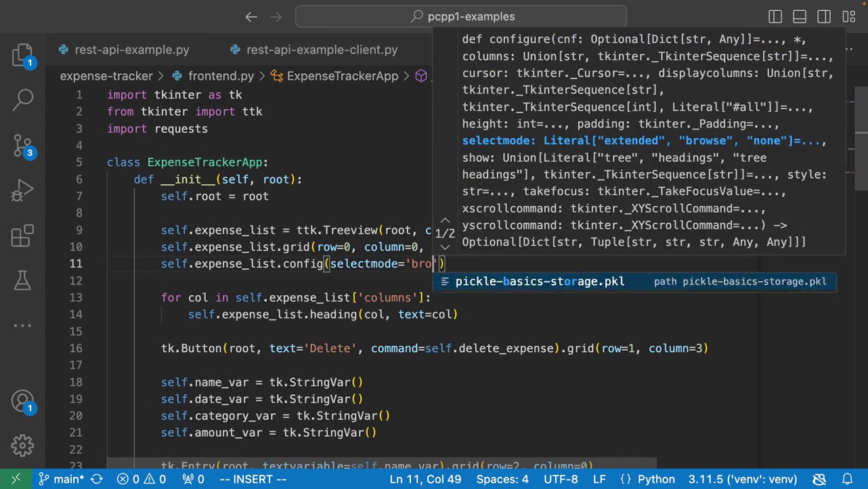The height and width of the screenshot is (489, 868).
Task: Open Customize Layout icon
Action: pyautogui.click(x=848, y=16)
